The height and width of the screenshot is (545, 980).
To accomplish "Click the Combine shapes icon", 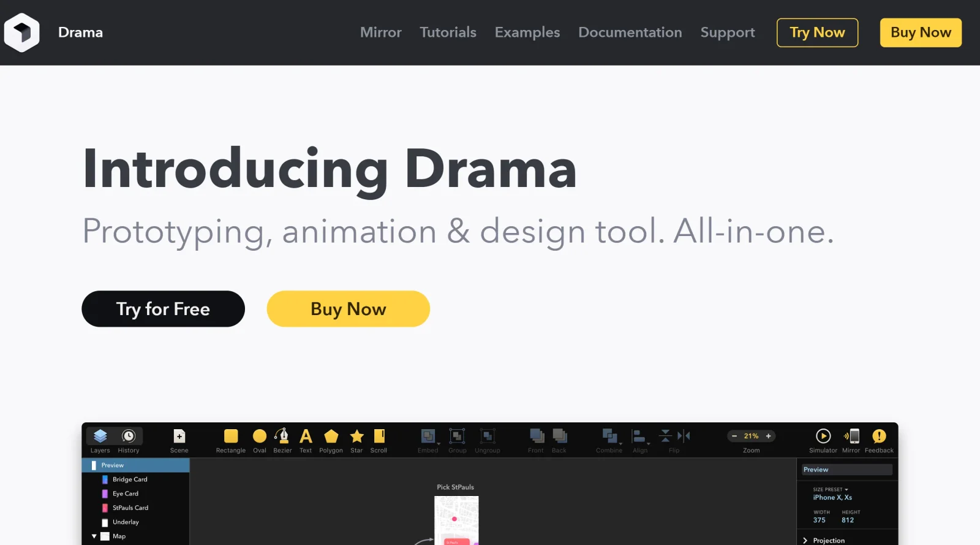I will pyautogui.click(x=609, y=436).
